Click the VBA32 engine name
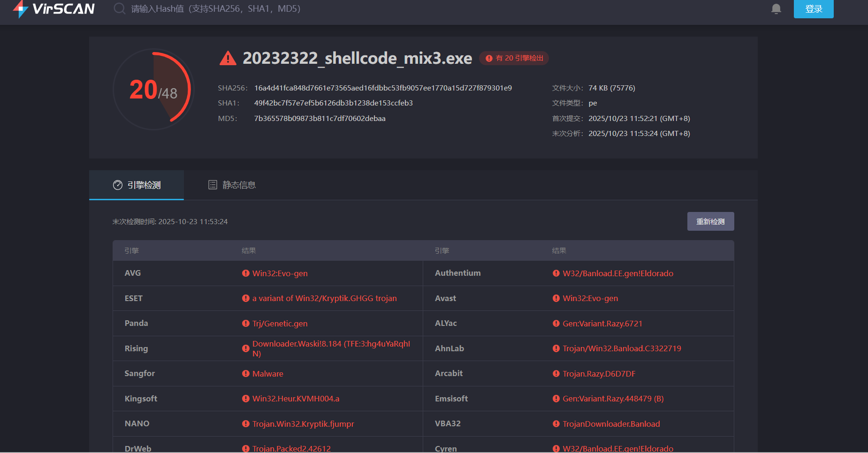The width and height of the screenshot is (868, 453). [448, 423]
